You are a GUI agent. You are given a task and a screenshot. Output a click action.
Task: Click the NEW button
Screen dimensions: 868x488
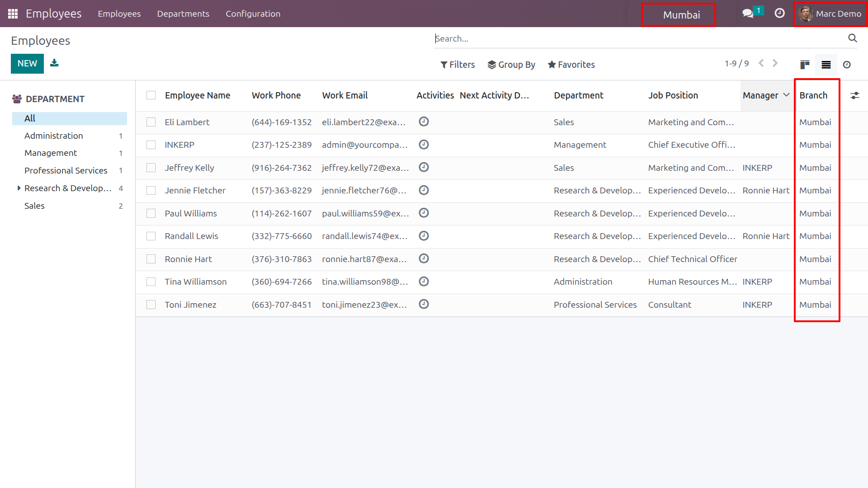[x=27, y=64]
